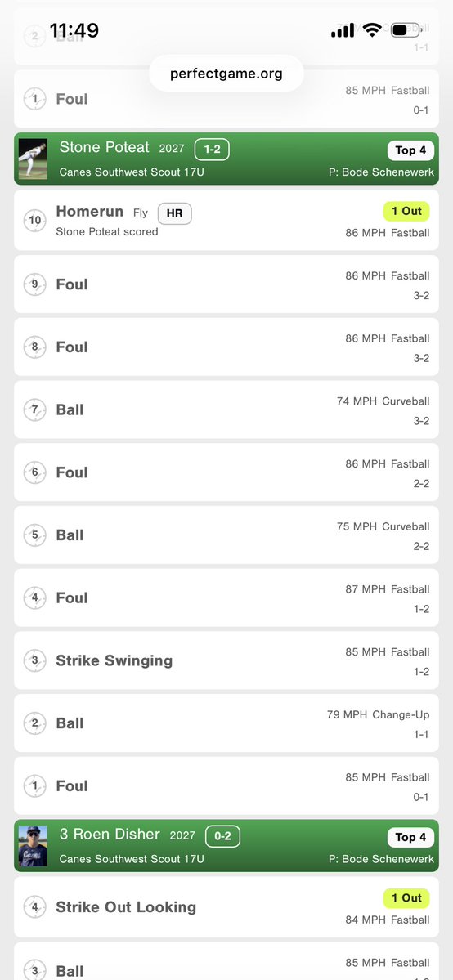This screenshot has height=980, width=453.
Task: Open Stone Poteat player photo
Action: [33, 159]
